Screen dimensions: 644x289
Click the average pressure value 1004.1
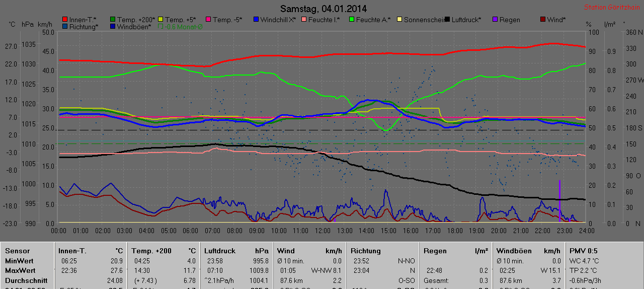tap(258, 280)
